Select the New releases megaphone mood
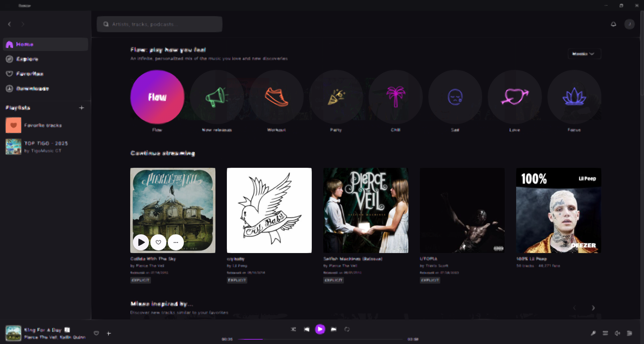The width and height of the screenshot is (644, 344). [217, 97]
